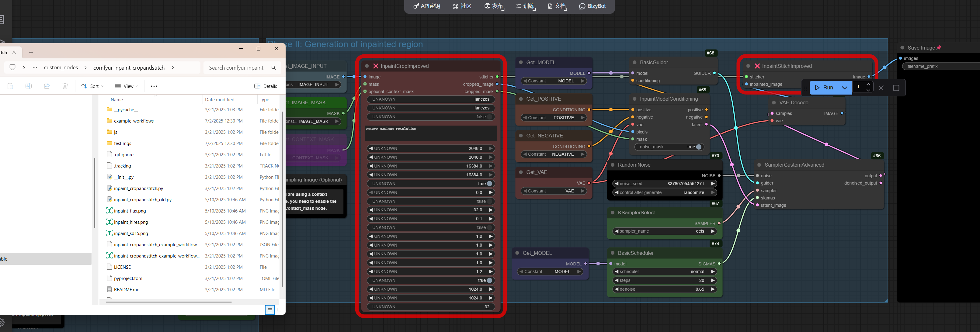980x332 pixels.
Task: Click the UNKNOWN 1.2 value widget
Action: point(431,271)
